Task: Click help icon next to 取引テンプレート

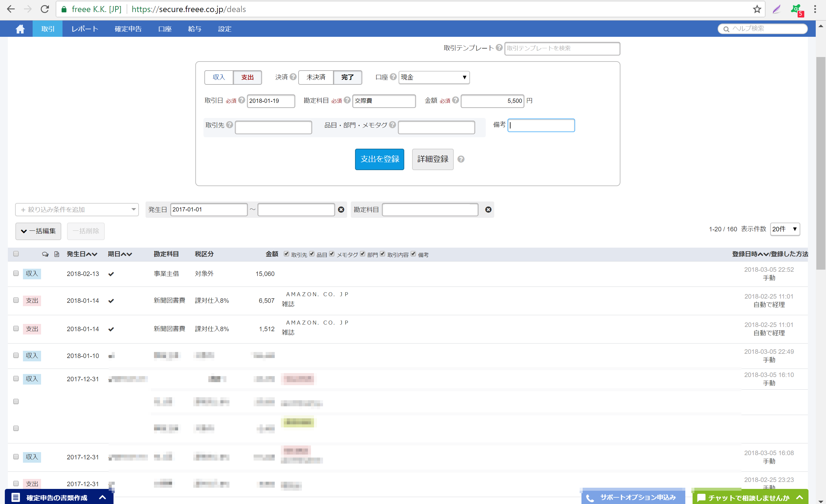Action: pyautogui.click(x=499, y=48)
